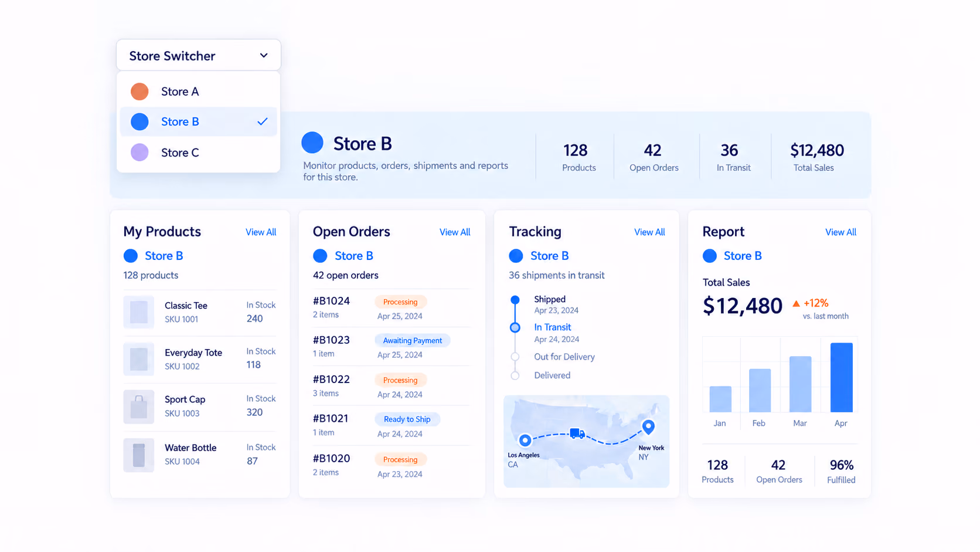Click the Sport Cap bag icon thumbnail
The image size is (980, 552).
click(139, 407)
